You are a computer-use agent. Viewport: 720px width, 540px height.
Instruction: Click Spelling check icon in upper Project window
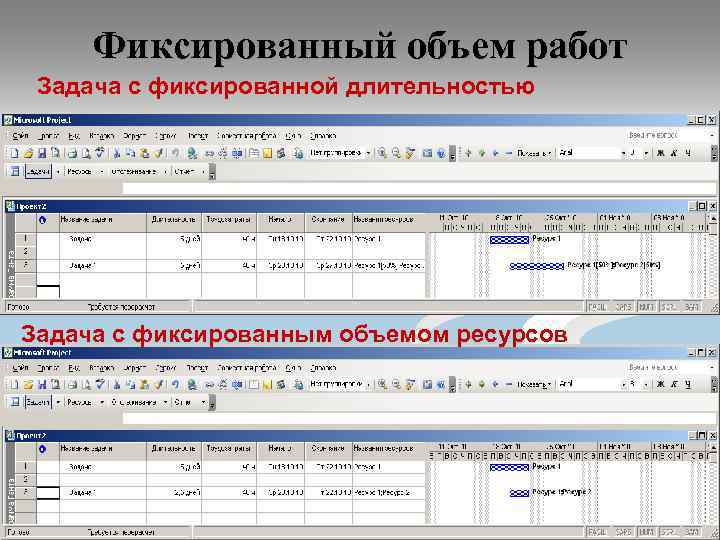point(100,153)
